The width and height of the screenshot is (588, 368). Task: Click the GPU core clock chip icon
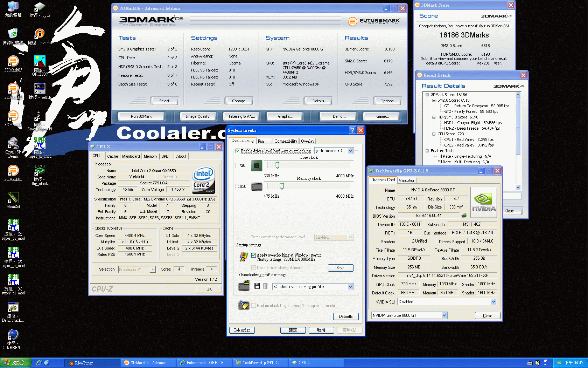[257, 165]
